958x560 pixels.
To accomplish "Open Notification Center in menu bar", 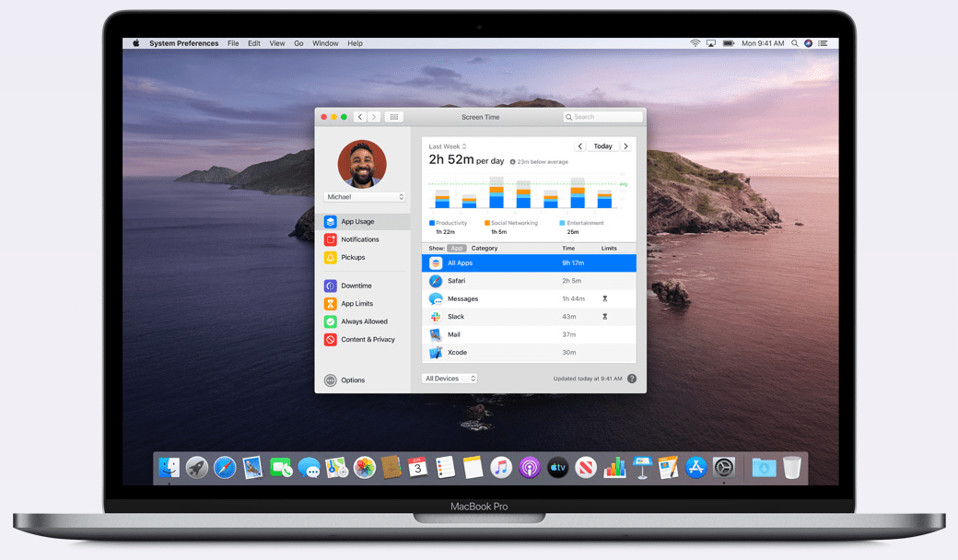I will tap(823, 43).
